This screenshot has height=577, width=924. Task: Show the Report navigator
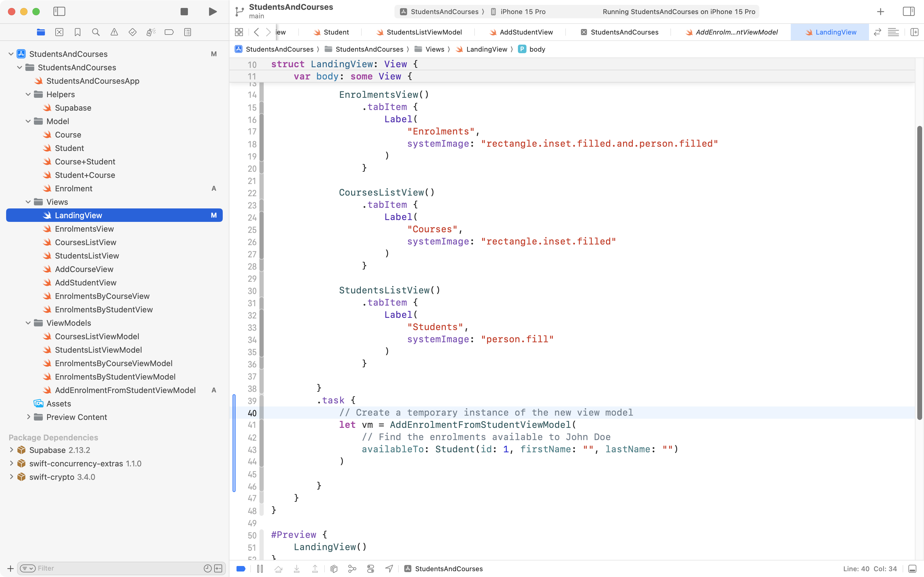point(187,32)
